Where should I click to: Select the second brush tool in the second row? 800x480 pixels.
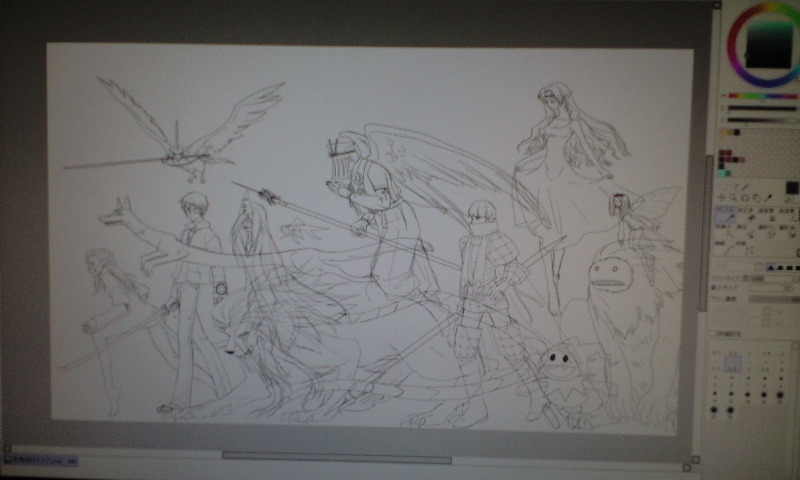coord(746,231)
